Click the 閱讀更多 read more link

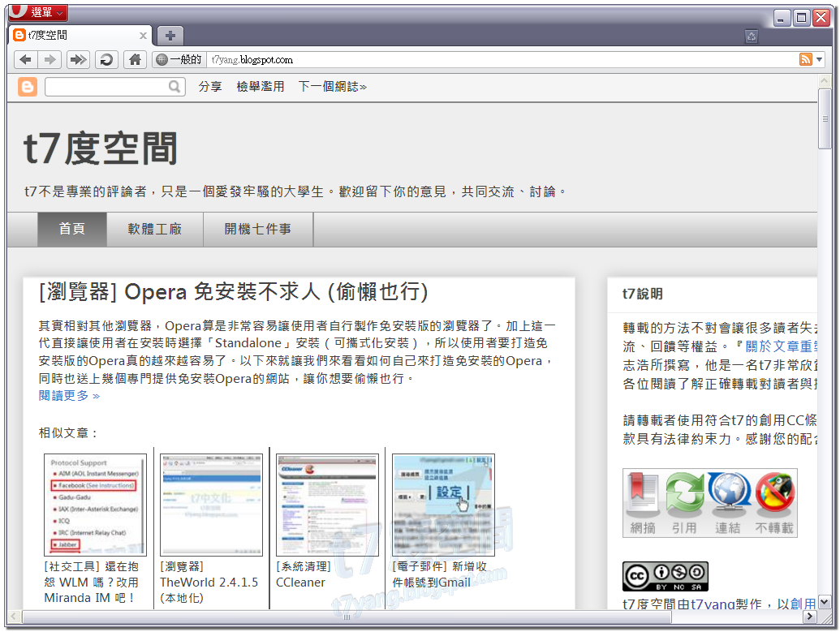[69, 396]
